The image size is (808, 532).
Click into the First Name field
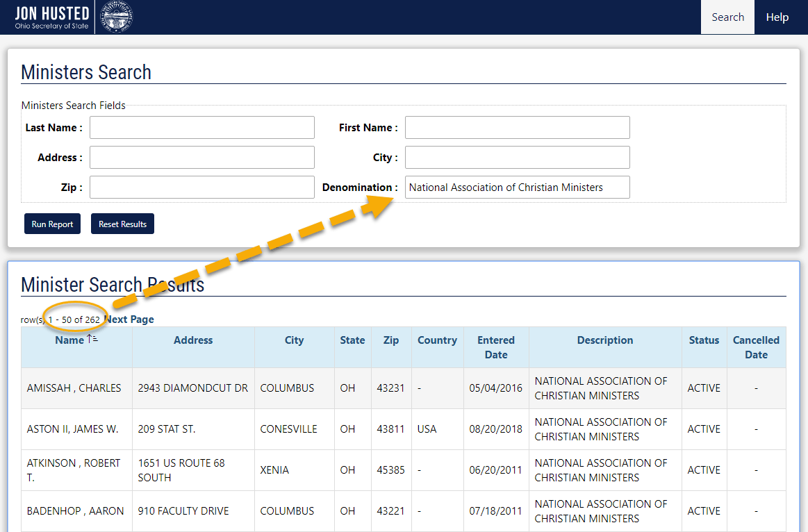point(517,128)
